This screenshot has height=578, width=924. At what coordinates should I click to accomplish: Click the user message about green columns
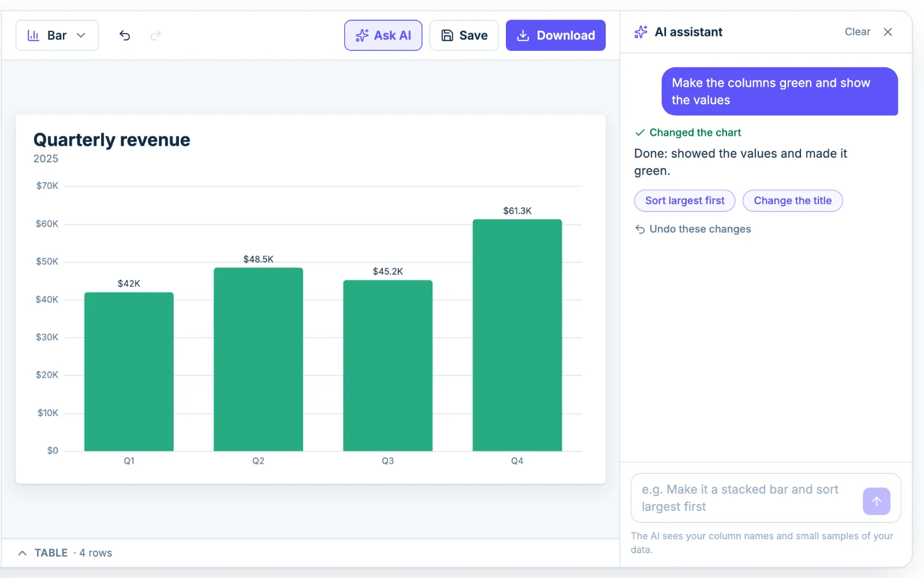(x=780, y=91)
